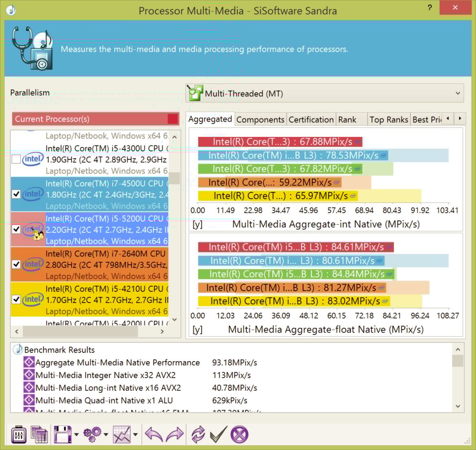Go forward using the right curved arrow

click(175, 435)
